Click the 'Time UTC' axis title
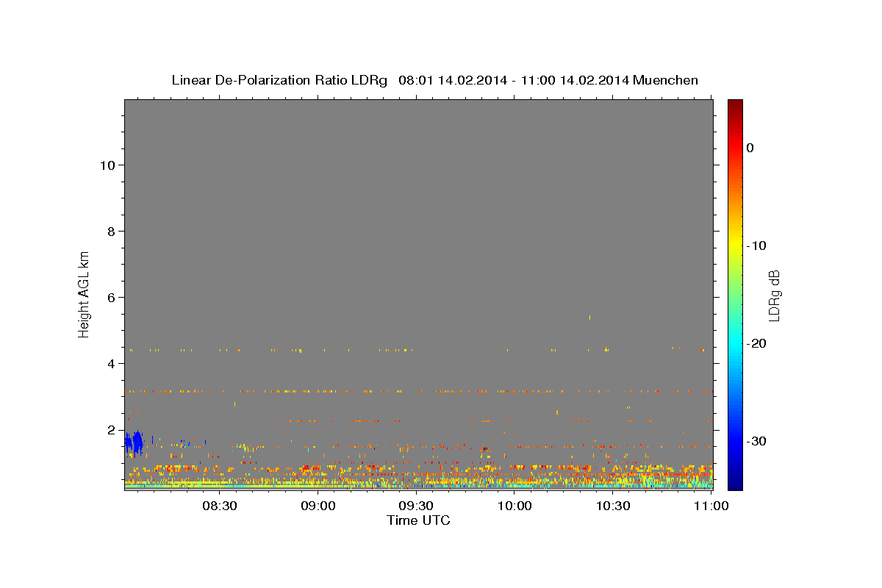This screenshot has height=588, width=882. [x=418, y=520]
